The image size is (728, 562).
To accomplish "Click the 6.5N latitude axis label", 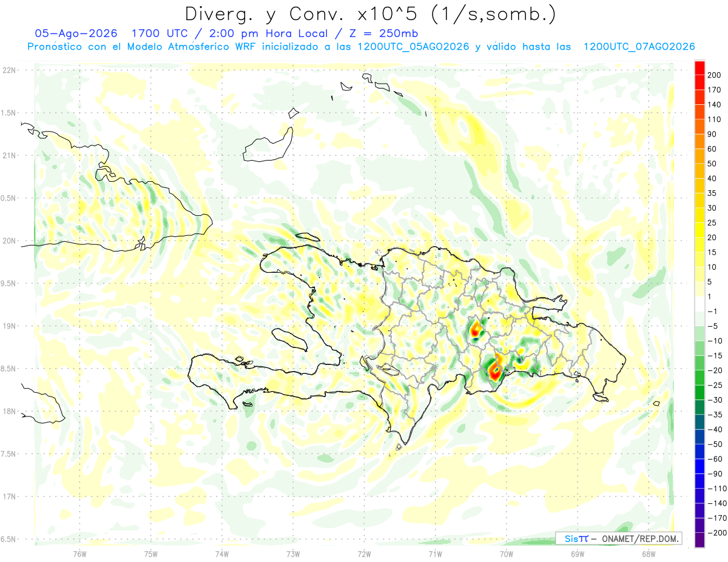I will (8, 540).
